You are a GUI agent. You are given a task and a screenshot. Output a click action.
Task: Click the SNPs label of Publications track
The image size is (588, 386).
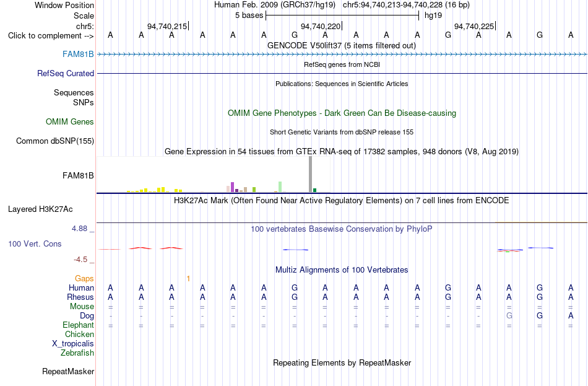[x=84, y=102]
